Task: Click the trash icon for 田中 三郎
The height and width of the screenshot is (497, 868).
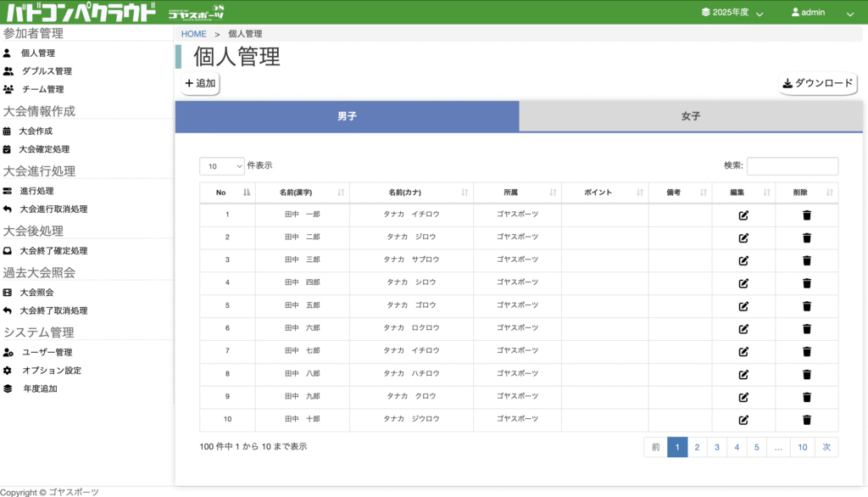Action: (807, 260)
